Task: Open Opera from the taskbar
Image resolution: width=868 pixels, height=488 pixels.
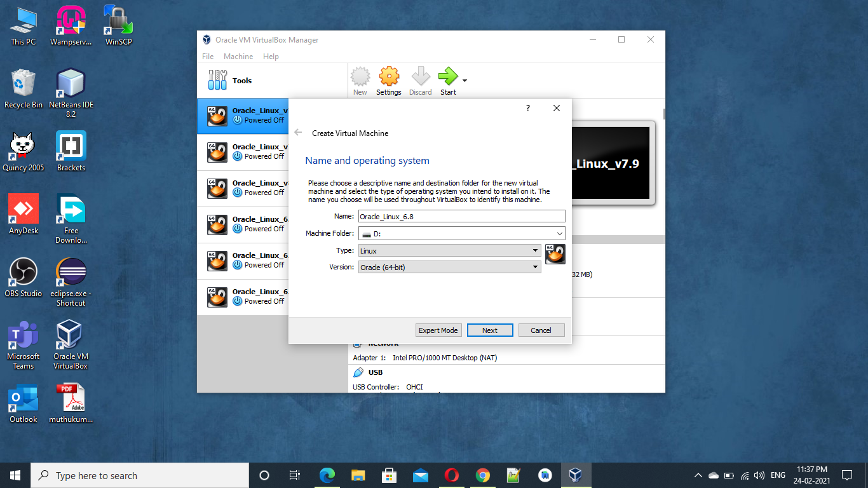Action: click(452, 475)
